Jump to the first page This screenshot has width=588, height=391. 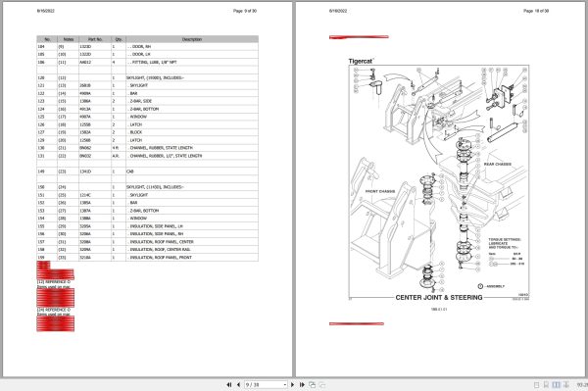click(x=229, y=384)
